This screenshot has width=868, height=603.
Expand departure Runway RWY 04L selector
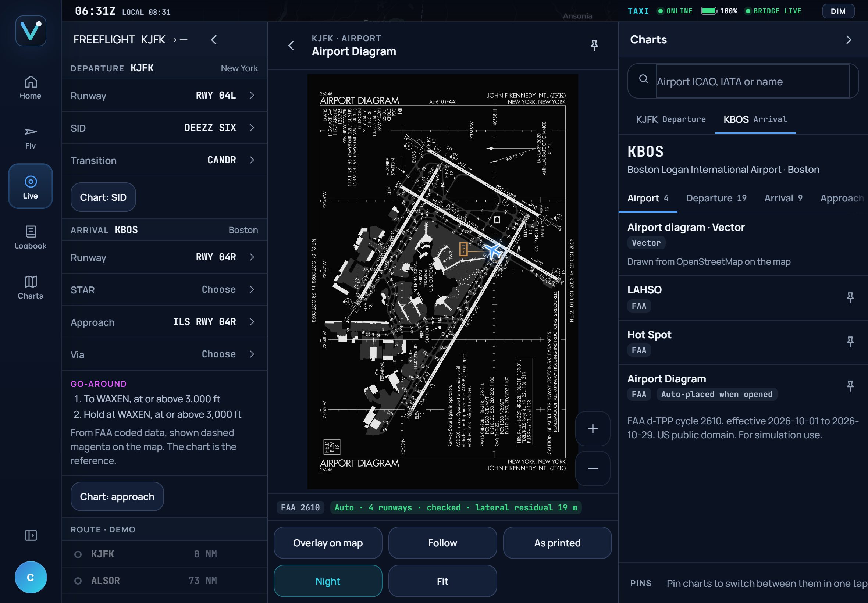pos(164,96)
